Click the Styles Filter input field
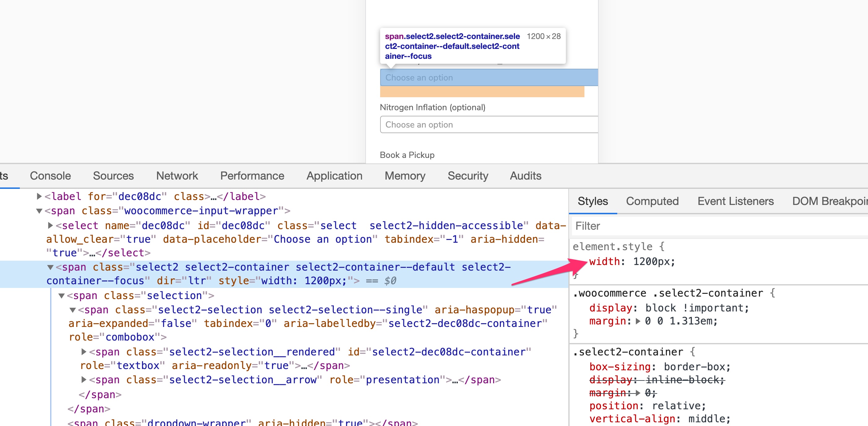Screen dimensions: 868x426 pyautogui.click(x=720, y=226)
